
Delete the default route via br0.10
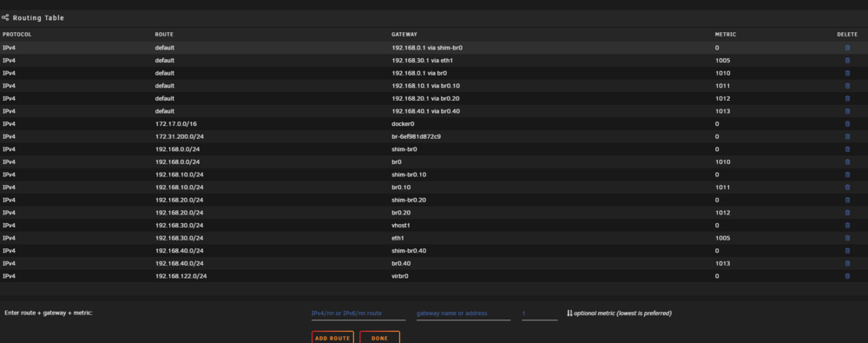(847, 86)
